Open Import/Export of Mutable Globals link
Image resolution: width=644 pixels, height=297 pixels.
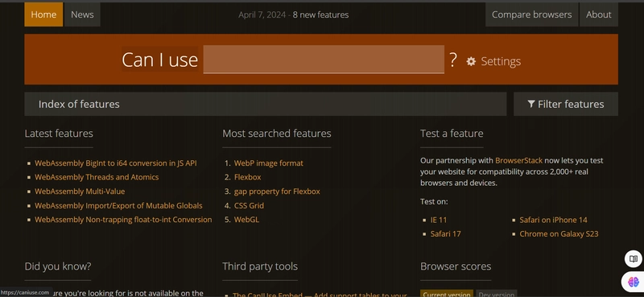coord(118,205)
